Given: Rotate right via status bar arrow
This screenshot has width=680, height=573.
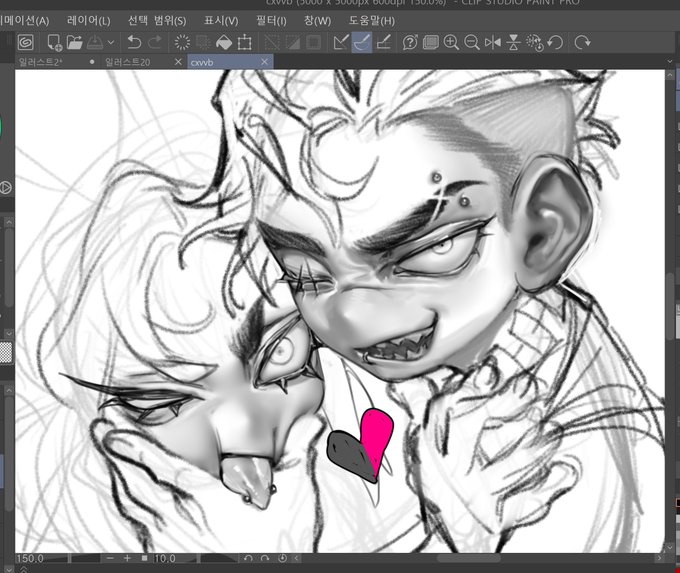Looking at the screenshot, I should point(265,558).
